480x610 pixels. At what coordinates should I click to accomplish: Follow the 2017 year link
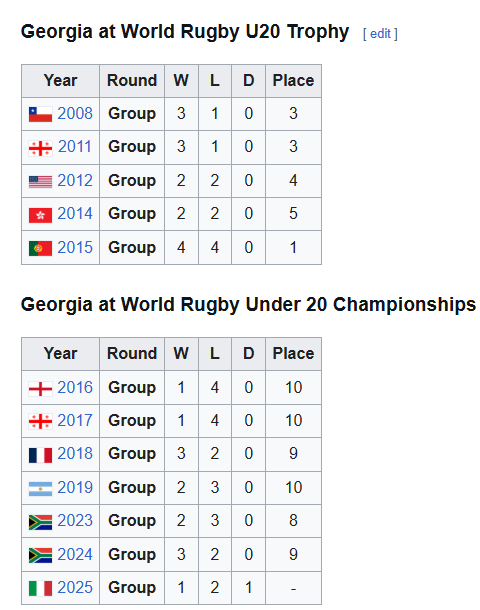[75, 421]
